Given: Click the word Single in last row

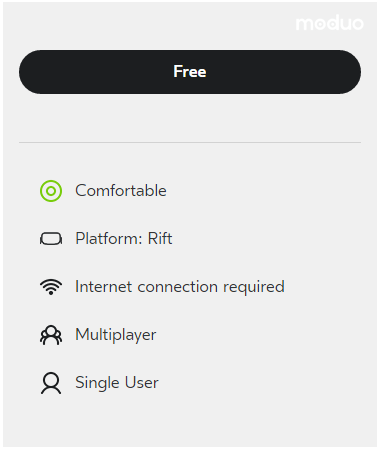Looking at the screenshot, I should tap(98, 383).
